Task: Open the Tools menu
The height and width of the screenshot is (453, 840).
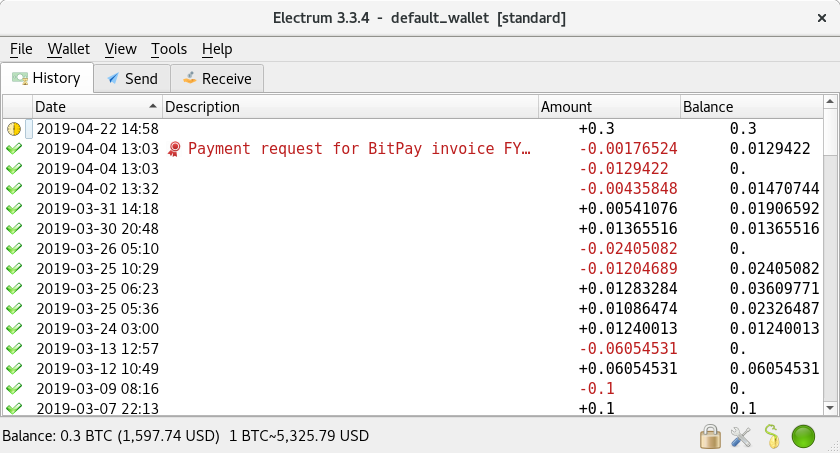Action: pos(169,49)
